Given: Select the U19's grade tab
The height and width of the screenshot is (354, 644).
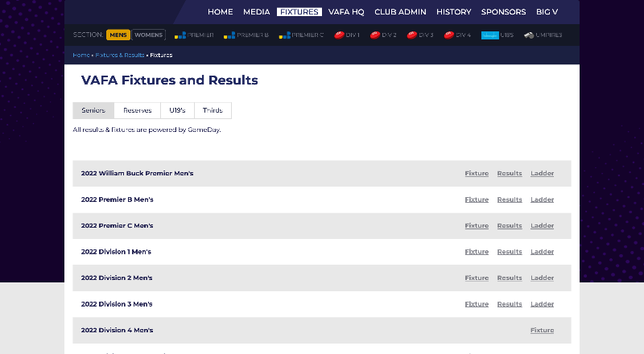Looking at the screenshot, I should coord(177,110).
